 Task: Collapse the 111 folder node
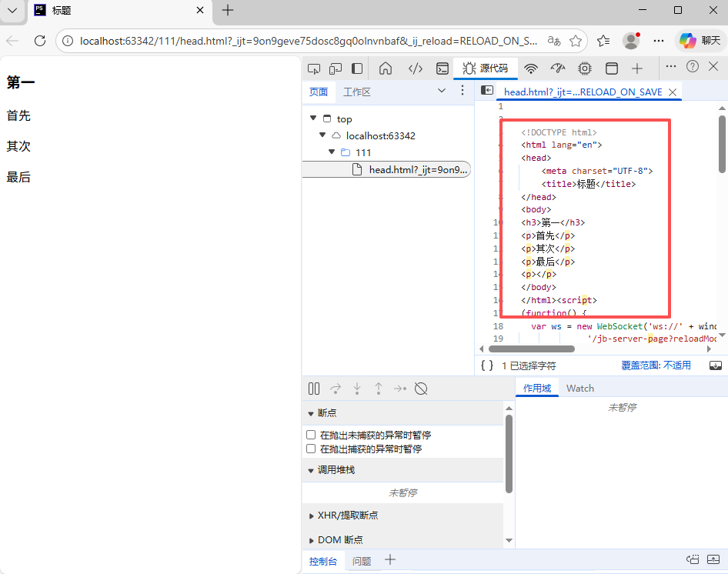tap(332, 152)
